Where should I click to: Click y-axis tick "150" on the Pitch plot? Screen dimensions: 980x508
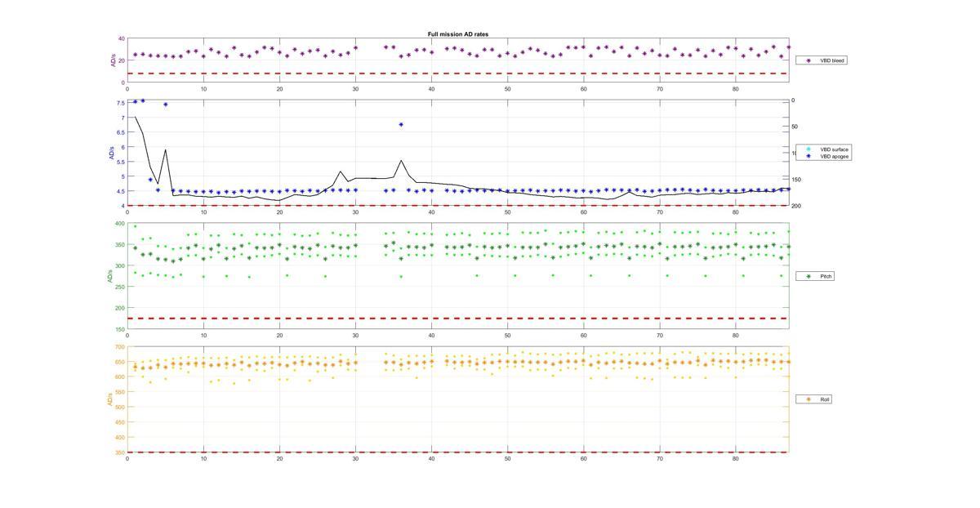coord(120,329)
